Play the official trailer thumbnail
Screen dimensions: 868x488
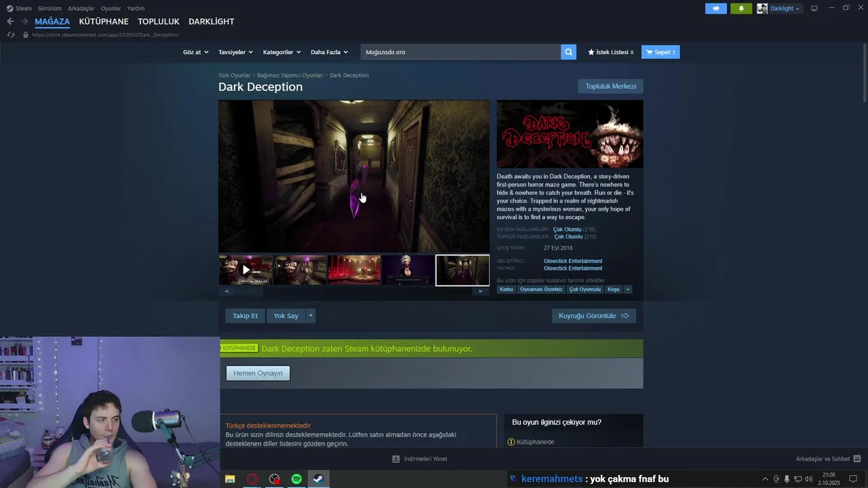point(245,270)
